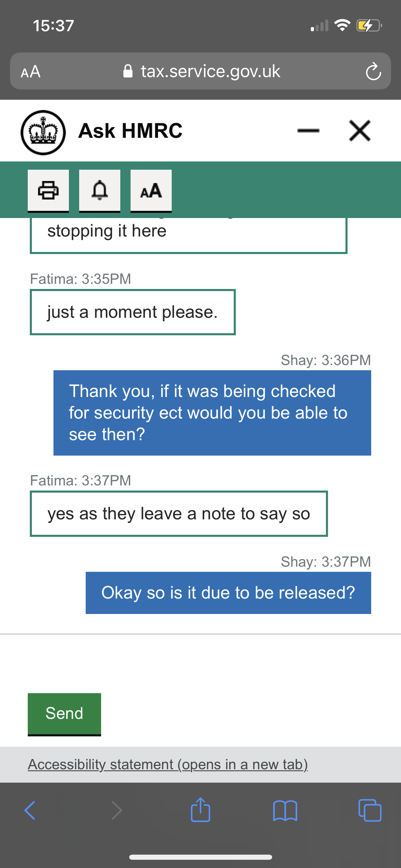Open the Safari share sheet

pos(200,810)
